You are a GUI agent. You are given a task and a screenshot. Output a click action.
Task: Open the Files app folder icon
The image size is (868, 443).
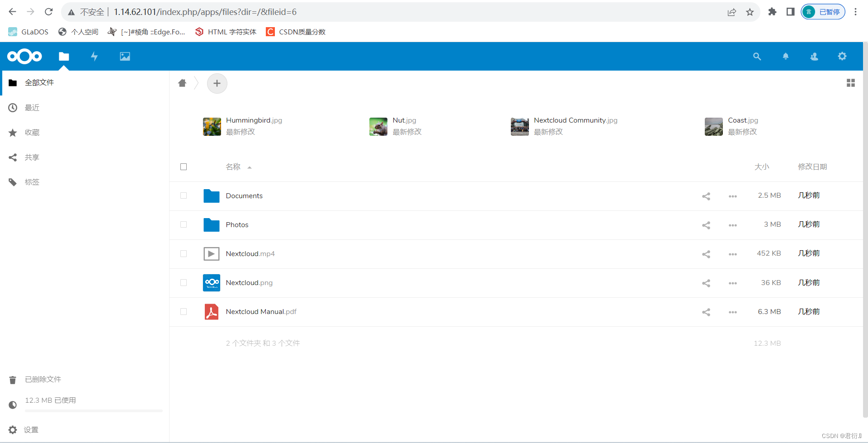tap(64, 56)
